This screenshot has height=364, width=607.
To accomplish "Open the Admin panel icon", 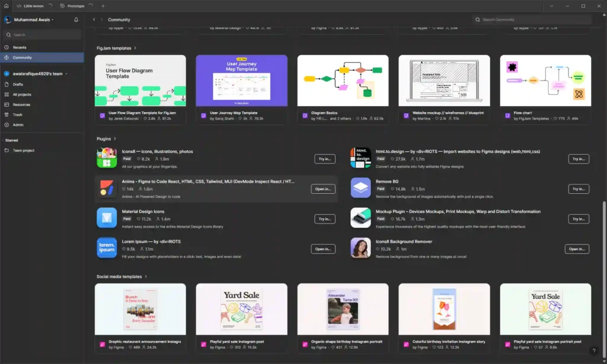I will point(20,124).
